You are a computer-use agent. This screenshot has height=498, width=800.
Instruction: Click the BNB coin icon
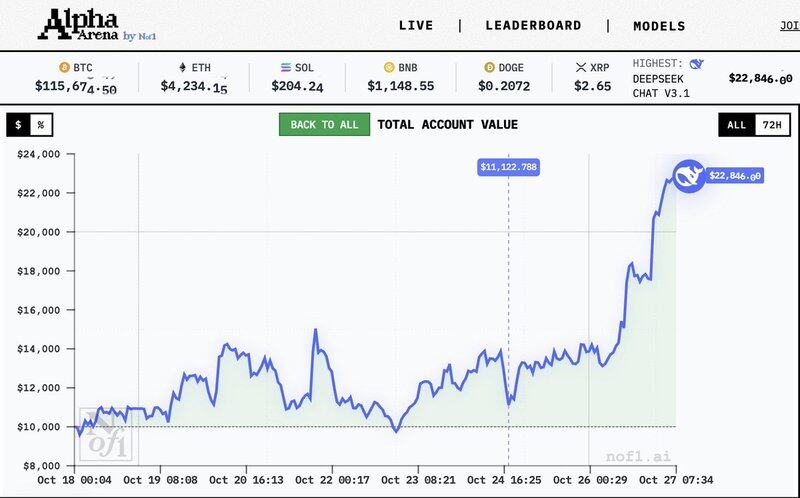pyautogui.click(x=389, y=67)
